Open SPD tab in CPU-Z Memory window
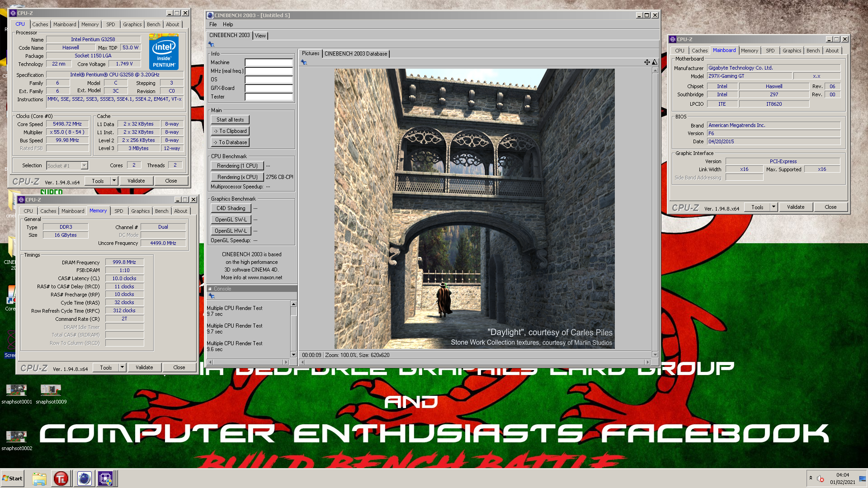Screen dimensions: 868x488 pyautogui.click(x=119, y=211)
